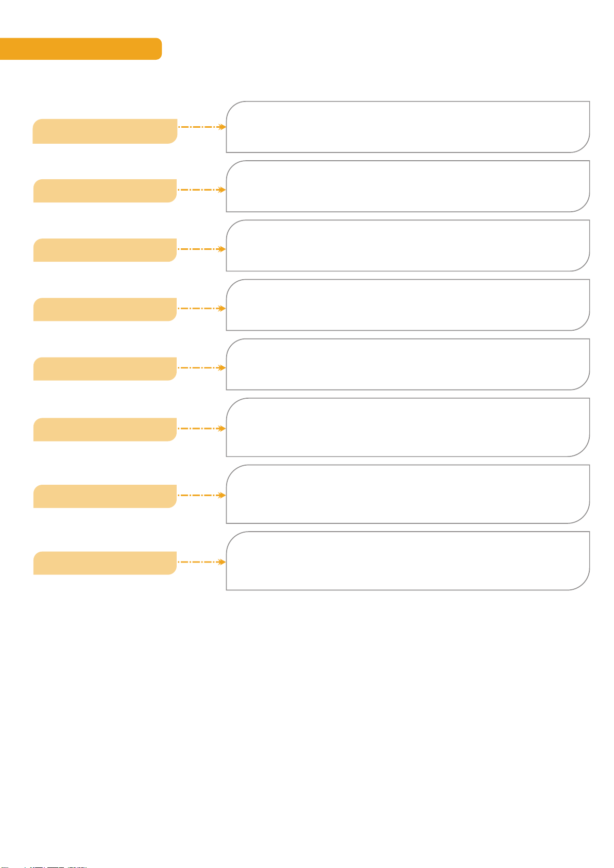Viewport: 614px width, 868px height.
Task: Select the eighth light orange label box
Action: (x=105, y=563)
